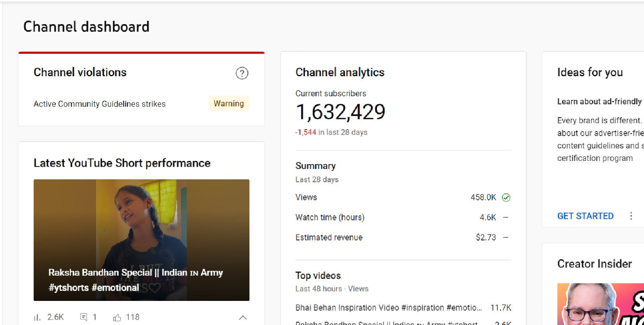Screen dimensions: 644x325
Task: Open the Raksha Bandhan Short thumbnail
Action: click(x=141, y=239)
